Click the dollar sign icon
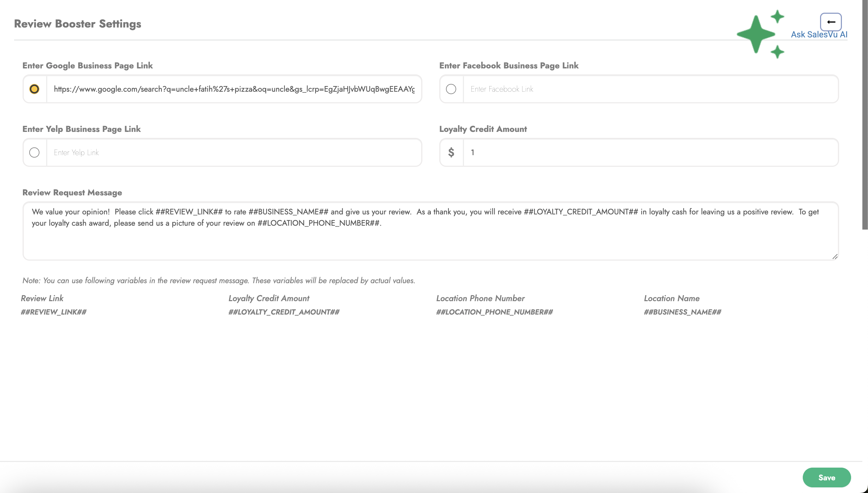Screen dimensions: 868x493 451,152
